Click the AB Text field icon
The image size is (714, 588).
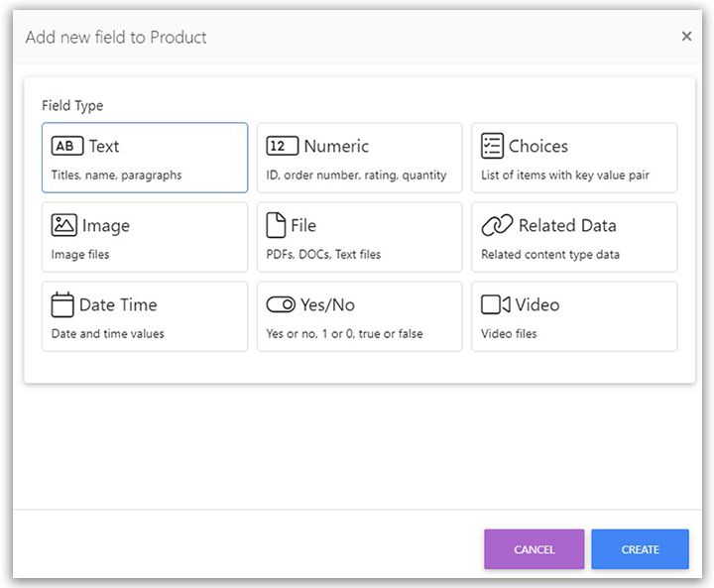tap(67, 147)
